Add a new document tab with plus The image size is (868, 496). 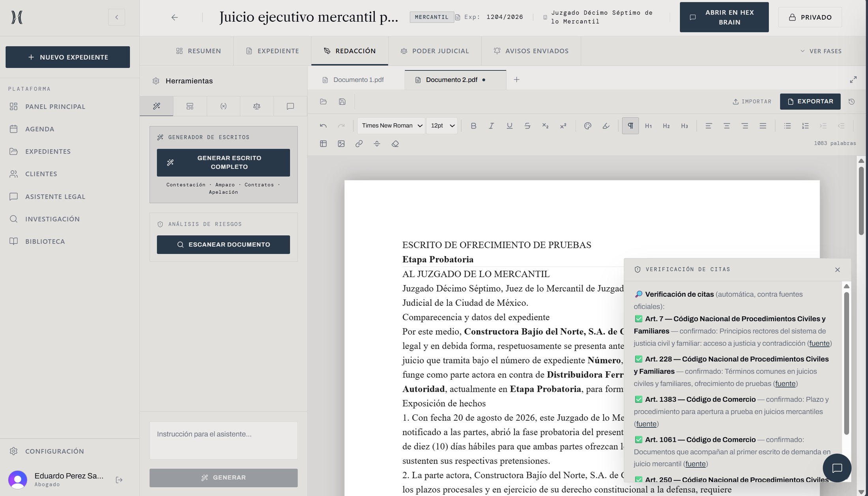click(516, 80)
